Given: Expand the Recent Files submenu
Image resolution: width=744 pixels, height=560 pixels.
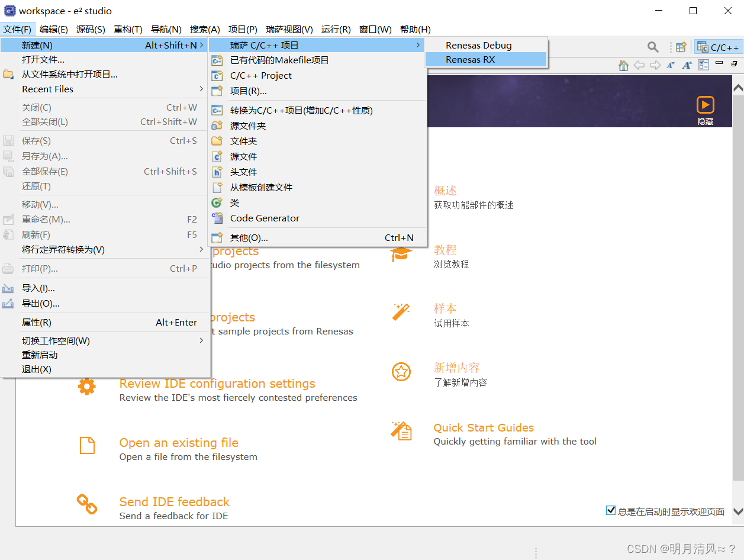Looking at the screenshot, I should click(x=105, y=89).
